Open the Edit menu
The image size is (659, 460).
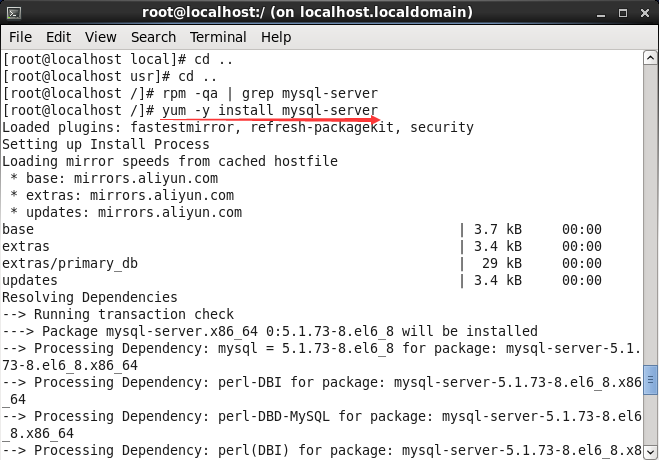pyautogui.click(x=58, y=37)
